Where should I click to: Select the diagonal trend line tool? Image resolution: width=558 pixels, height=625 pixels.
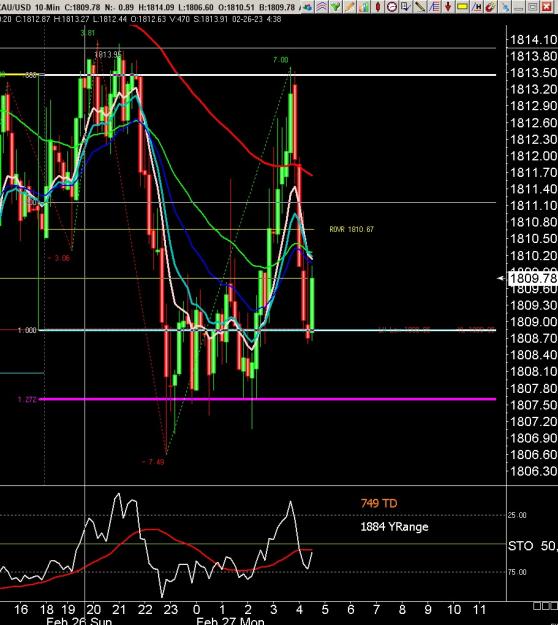[x=420, y=7]
